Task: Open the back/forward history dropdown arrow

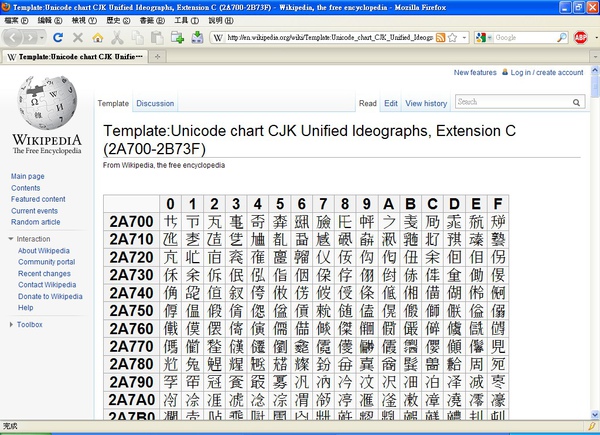Action: click(42, 37)
